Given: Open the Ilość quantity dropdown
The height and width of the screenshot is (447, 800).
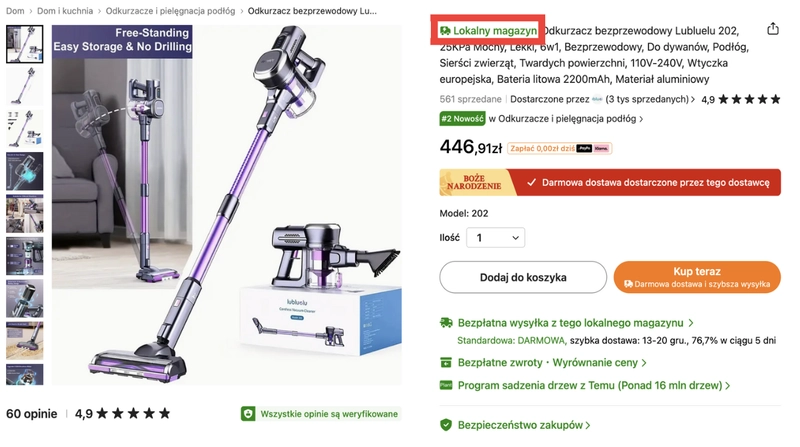Looking at the screenshot, I should click(495, 238).
